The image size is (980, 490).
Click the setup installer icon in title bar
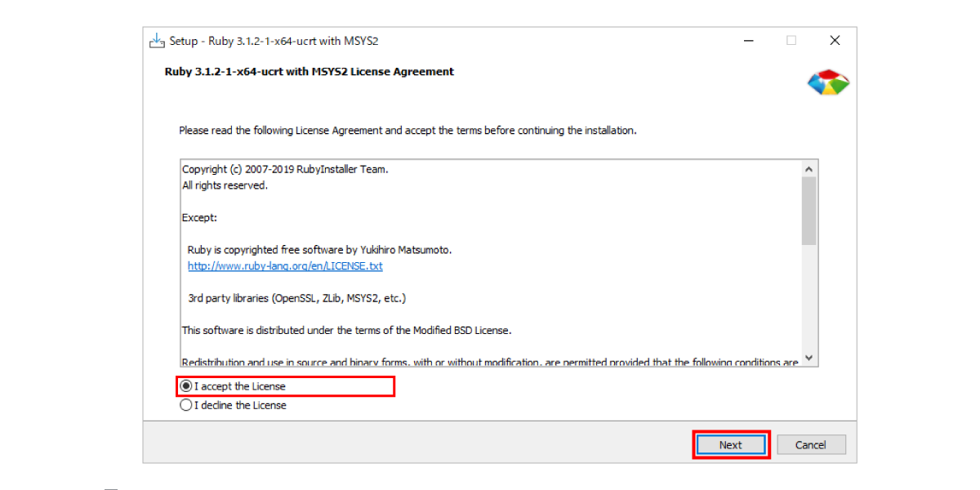click(x=157, y=41)
